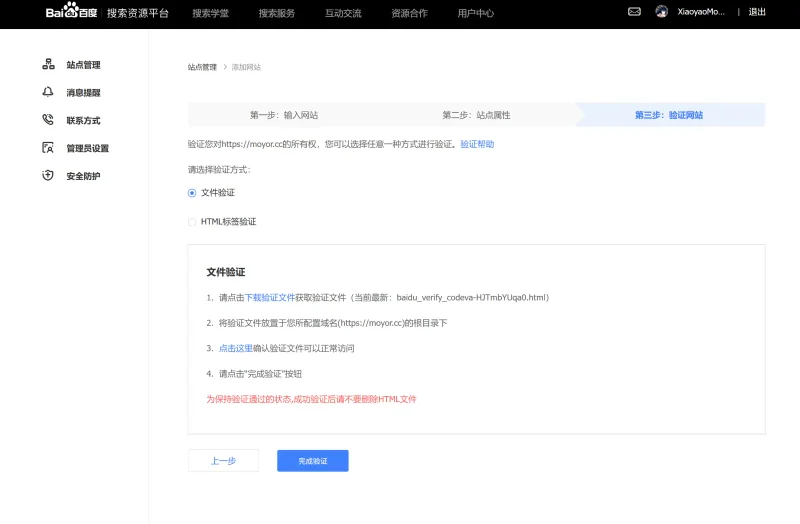Click the Baidu logo in header
800x524 pixels.
point(71,10)
